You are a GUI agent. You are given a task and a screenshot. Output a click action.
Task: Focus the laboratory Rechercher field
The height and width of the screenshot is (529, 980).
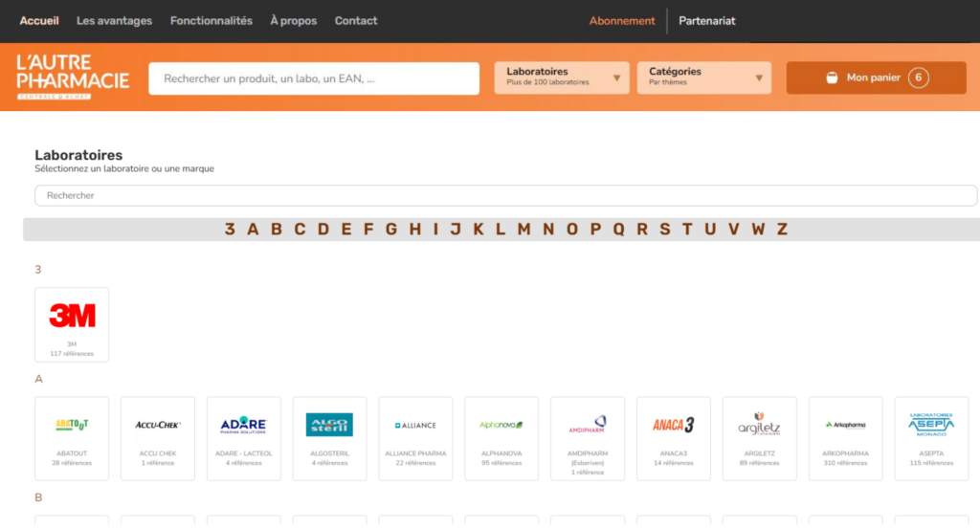tap(505, 195)
